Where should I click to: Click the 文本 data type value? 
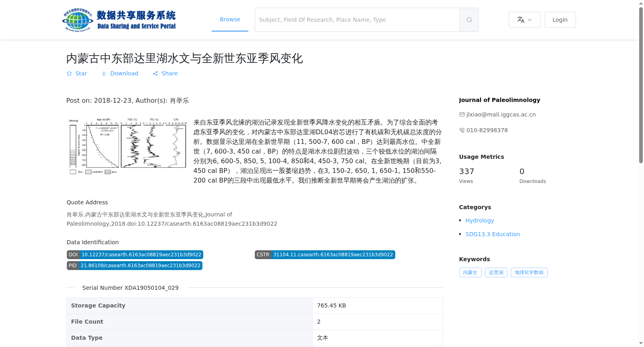(323, 338)
